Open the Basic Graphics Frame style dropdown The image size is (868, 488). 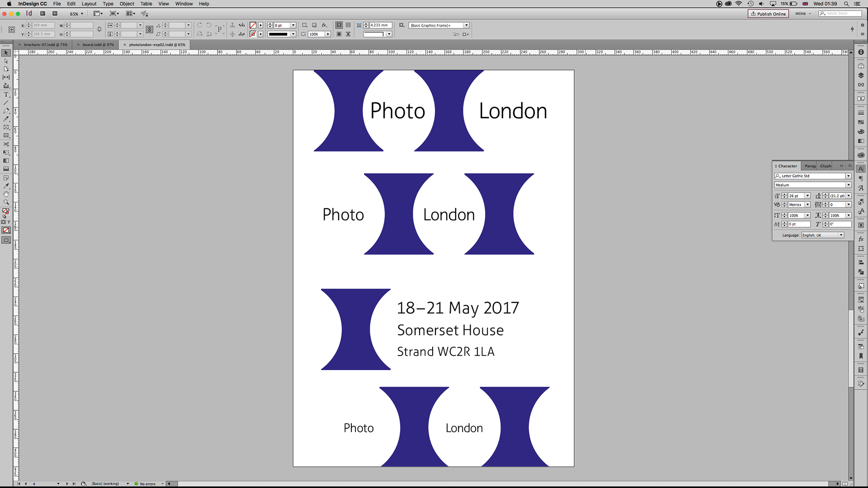pyautogui.click(x=466, y=25)
